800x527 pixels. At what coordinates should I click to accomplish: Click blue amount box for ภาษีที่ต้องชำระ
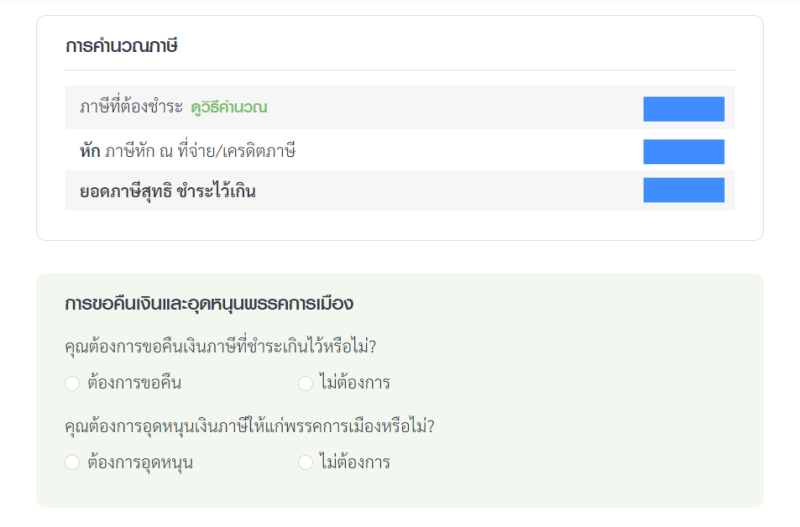pos(683,109)
